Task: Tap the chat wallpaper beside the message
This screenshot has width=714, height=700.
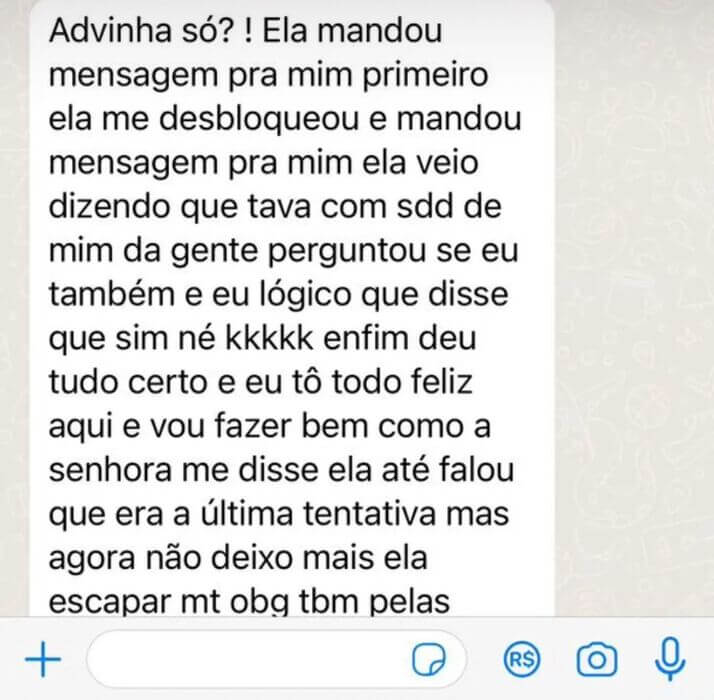Action: tap(634, 308)
